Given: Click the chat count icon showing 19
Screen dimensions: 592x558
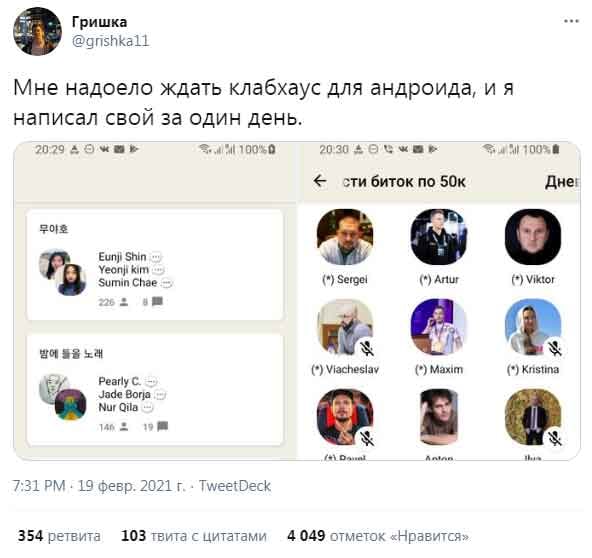Looking at the screenshot, I should point(162,427).
